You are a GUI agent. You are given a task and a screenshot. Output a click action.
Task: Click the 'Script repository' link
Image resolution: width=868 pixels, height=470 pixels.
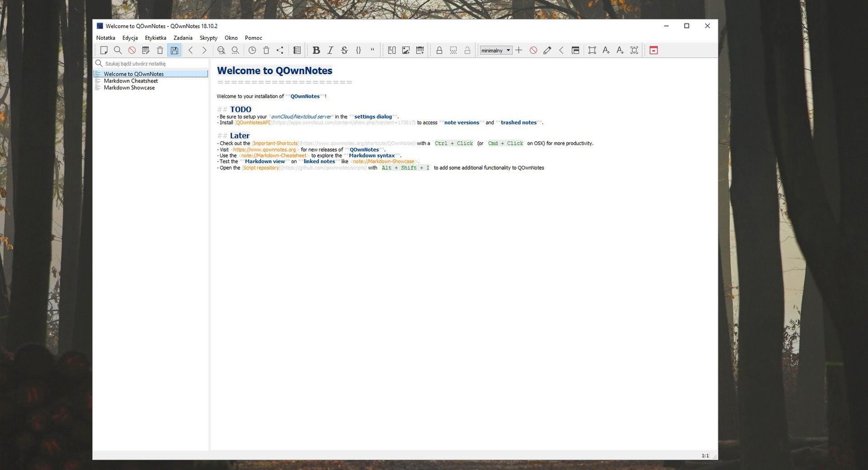(261, 168)
